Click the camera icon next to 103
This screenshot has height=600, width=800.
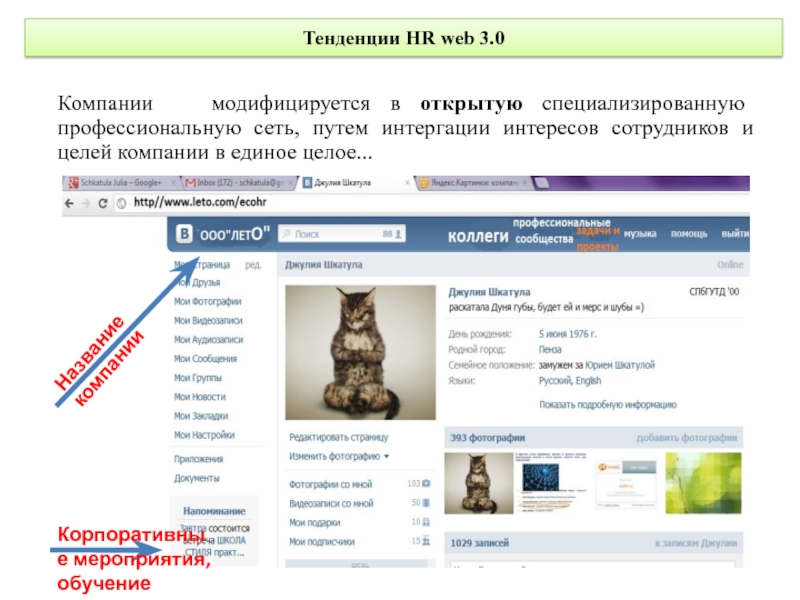coord(426,483)
